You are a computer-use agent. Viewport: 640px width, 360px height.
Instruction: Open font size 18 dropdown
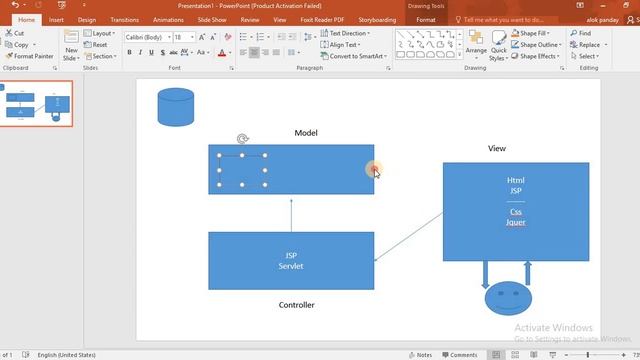click(192, 37)
